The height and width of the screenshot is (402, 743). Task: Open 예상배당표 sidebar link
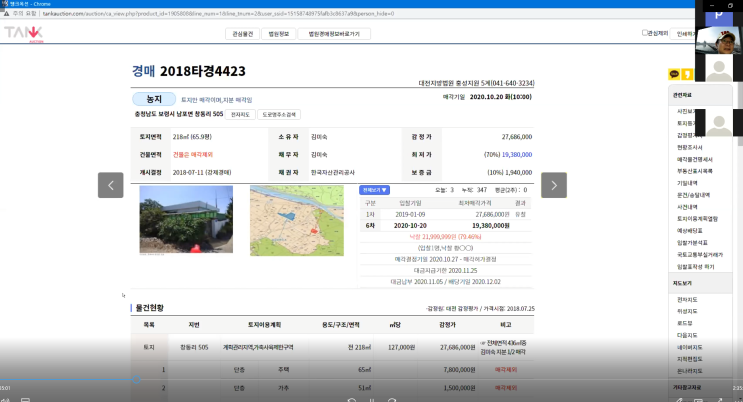point(689,230)
